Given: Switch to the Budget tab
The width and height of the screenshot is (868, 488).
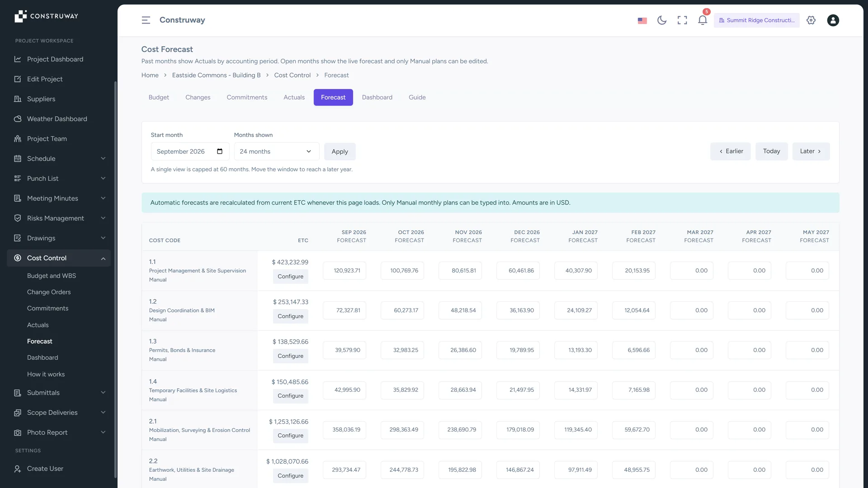Looking at the screenshot, I should (159, 97).
